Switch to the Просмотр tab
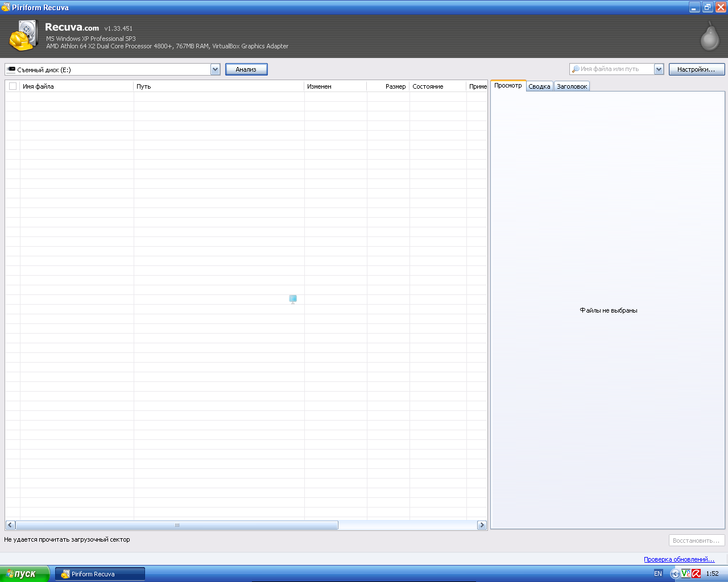 [508, 85]
